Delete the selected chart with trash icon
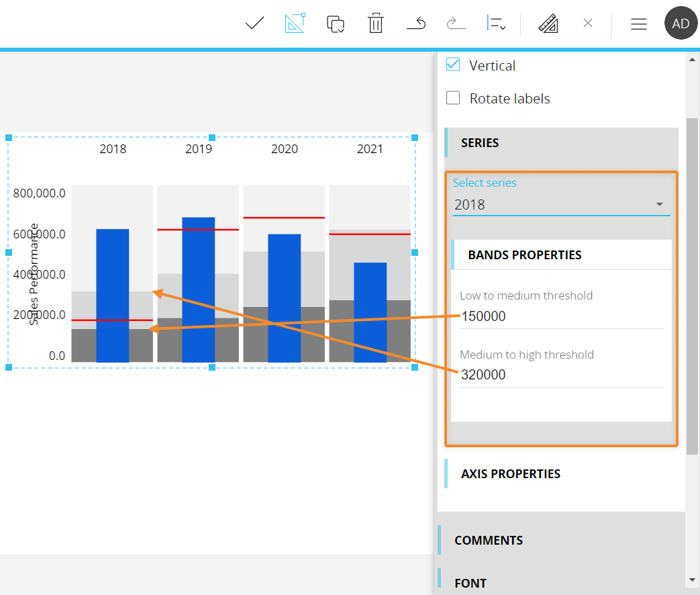The height and width of the screenshot is (595, 700). (x=375, y=24)
